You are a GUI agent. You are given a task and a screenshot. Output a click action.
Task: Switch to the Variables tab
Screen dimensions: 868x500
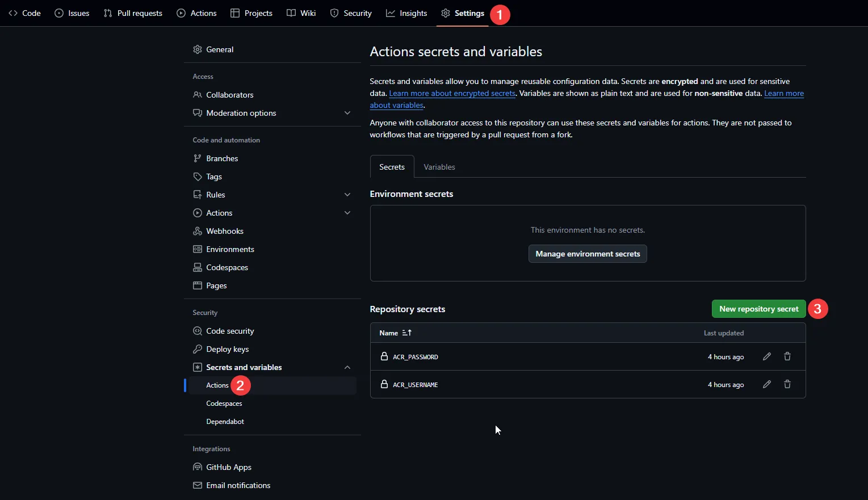point(439,167)
